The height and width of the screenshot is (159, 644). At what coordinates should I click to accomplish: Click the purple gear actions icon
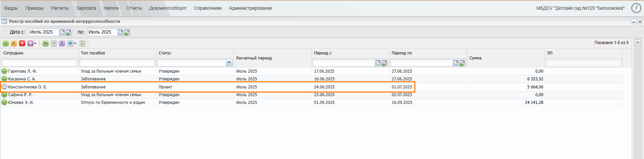pyautogui.click(x=31, y=43)
